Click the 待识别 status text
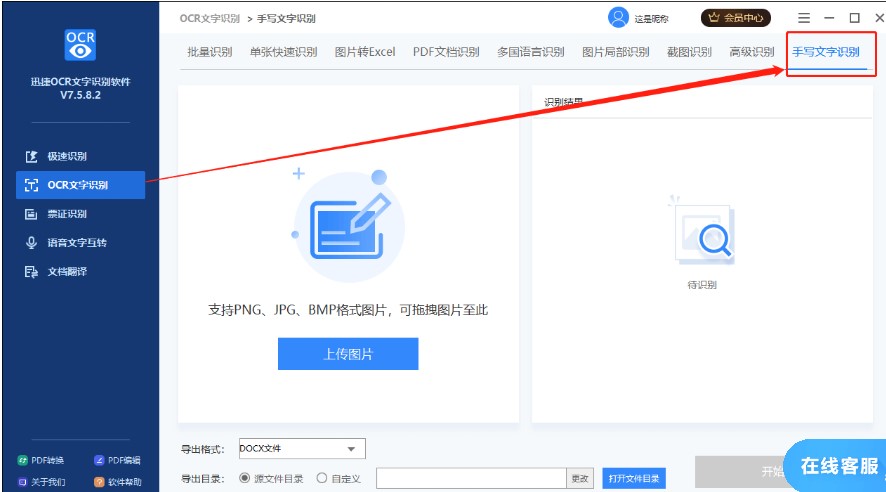Screen dimensions: 886x492 coord(702,285)
